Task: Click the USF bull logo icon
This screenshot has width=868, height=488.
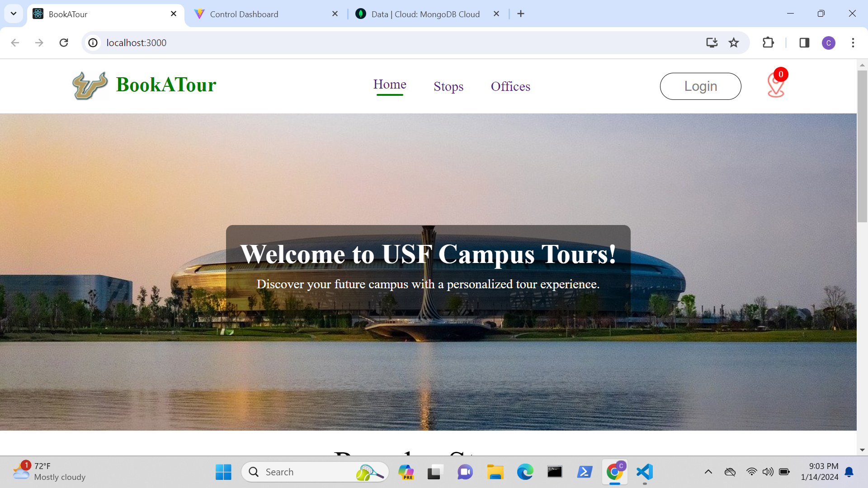Action: [90, 85]
